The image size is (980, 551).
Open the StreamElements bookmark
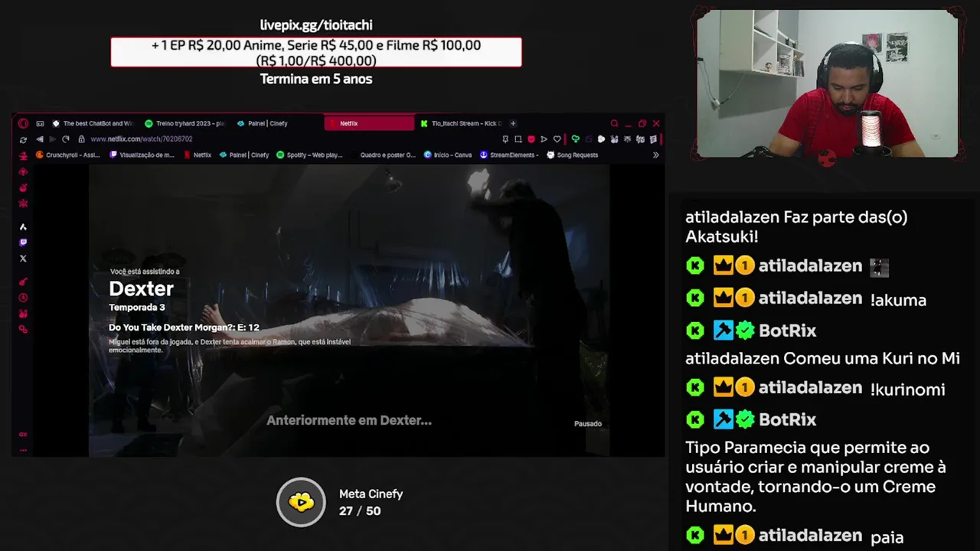coord(509,155)
